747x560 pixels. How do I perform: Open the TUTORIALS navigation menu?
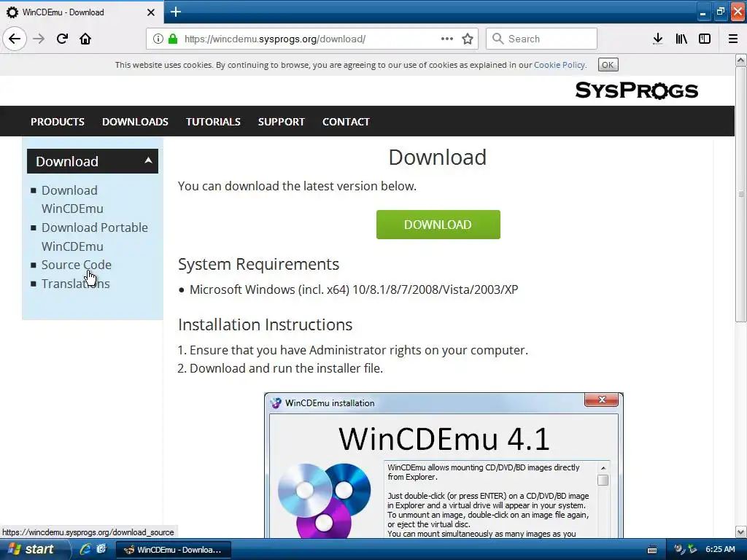pyautogui.click(x=213, y=122)
